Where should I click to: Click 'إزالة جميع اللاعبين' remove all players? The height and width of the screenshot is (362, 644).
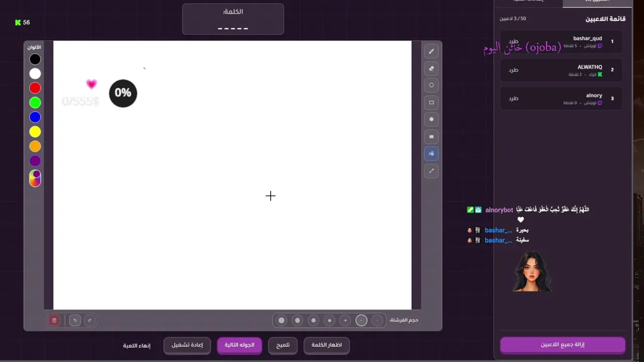pyautogui.click(x=562, y=345)
